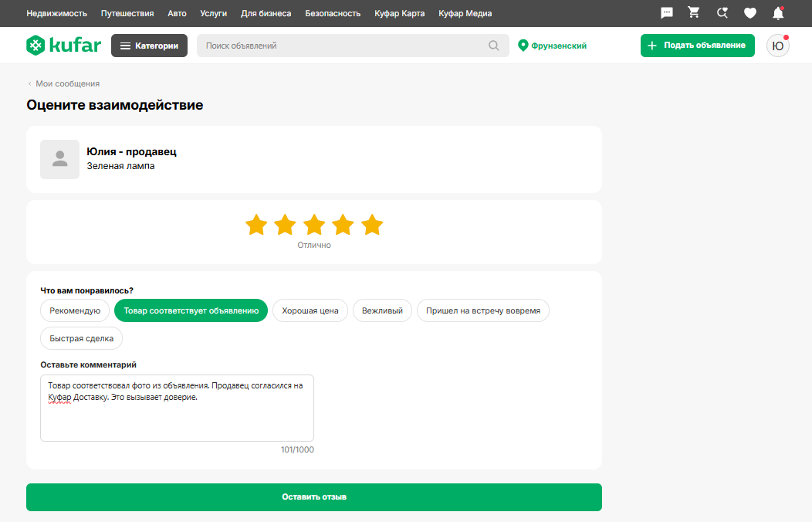
Task: Open the Ю user avatar menu
Action: [778, 46]
